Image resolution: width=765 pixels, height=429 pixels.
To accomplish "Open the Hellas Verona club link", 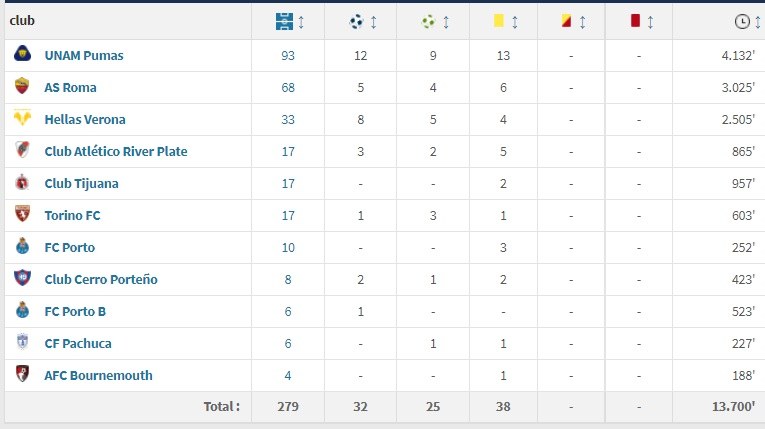I will (x=85, y=120).
